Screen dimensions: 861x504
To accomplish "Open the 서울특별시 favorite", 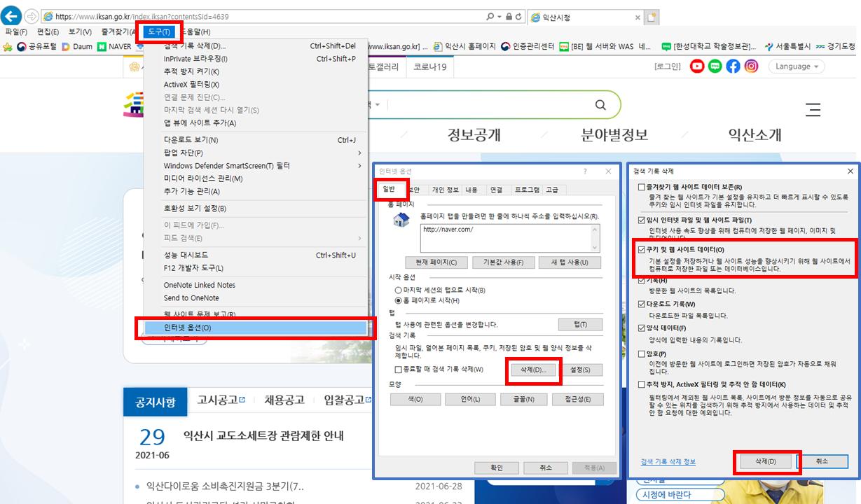I will [x=787, y=47].
